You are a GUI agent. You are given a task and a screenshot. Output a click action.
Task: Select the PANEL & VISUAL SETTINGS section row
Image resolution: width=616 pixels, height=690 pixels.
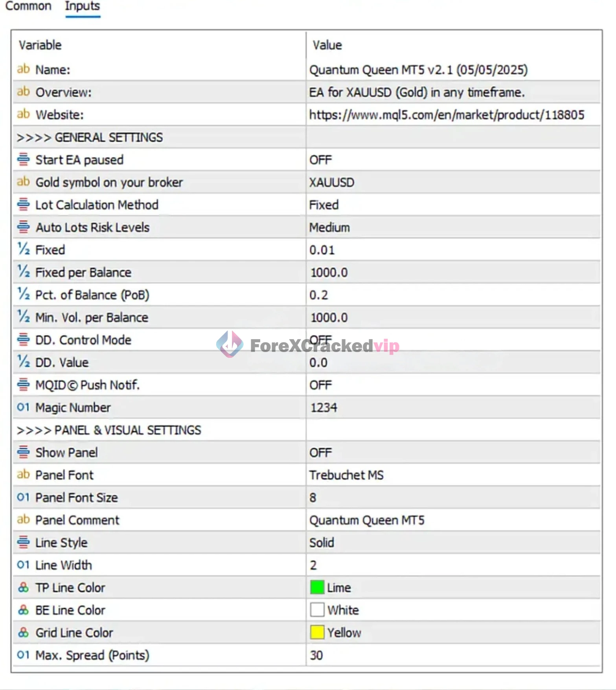[x=307, y=430]
